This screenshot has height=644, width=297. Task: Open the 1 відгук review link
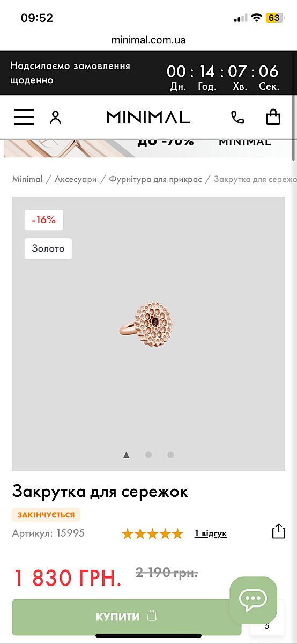[x=211, y=533]
